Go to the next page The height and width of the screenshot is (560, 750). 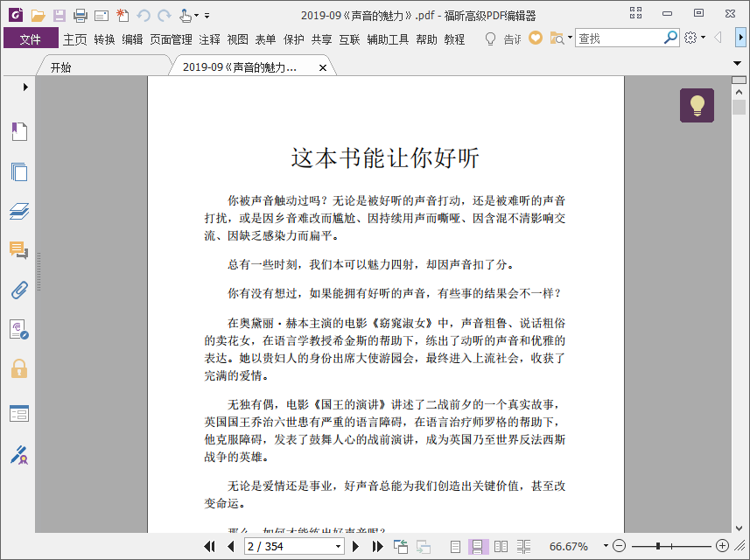355,546
